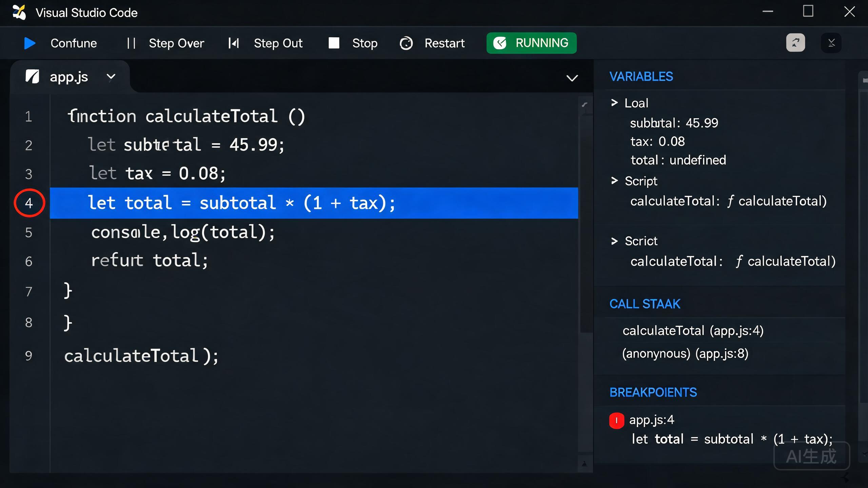Expand the Scrict variables scope
This screenshot has width=868, height=488.
point(614,241)
